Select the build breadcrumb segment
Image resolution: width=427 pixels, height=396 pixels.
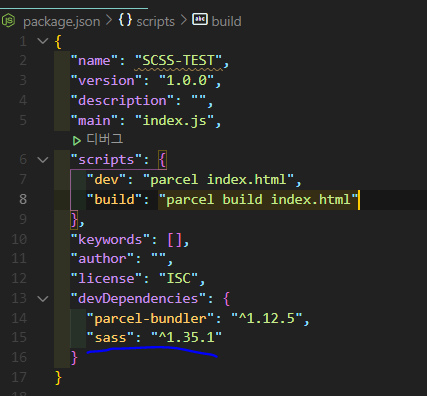(x=226, y=22)
